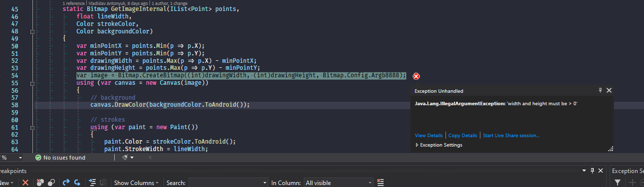644x187 pixels.
Task: Delete the selected breakpoint with red X
Action: click(25, 183)
